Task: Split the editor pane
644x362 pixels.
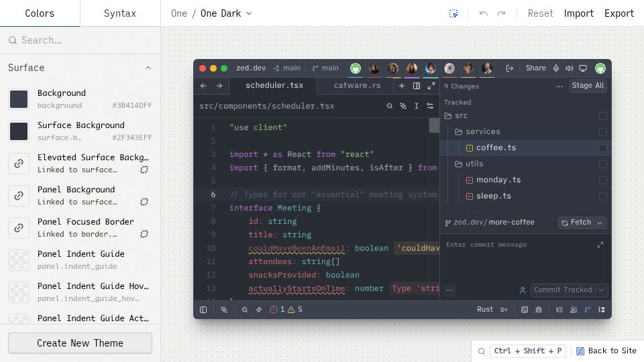Action: pyautogui.click(x=417, y=86)
